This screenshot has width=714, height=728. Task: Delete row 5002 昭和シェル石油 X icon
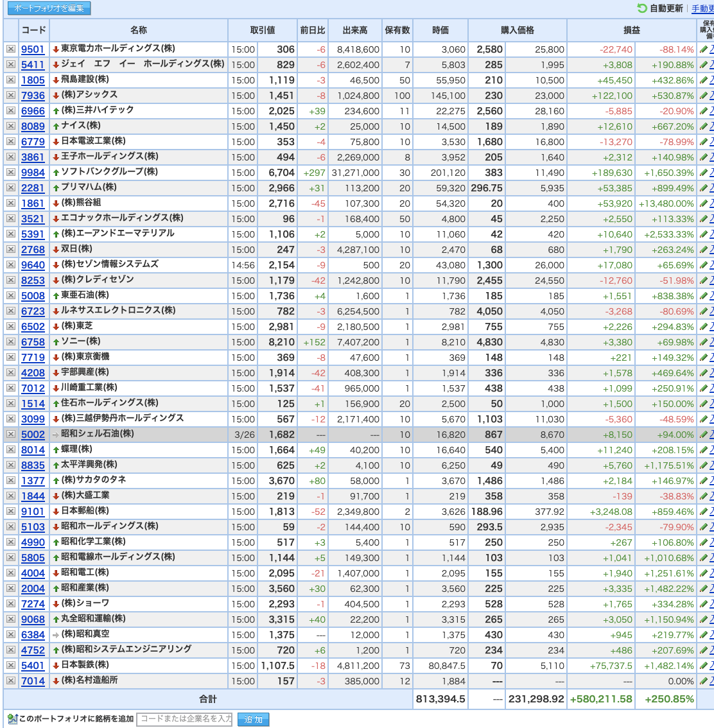11,434
